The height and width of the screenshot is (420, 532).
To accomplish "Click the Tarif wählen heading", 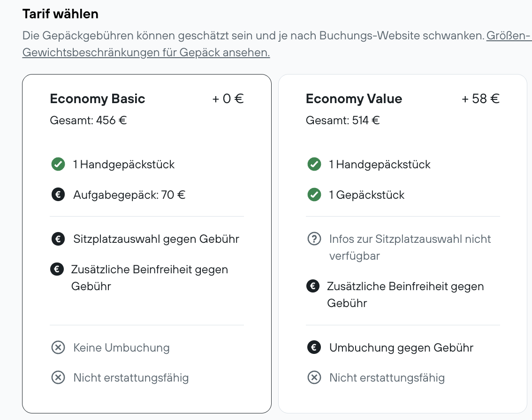I will click(x=61, y=14).
